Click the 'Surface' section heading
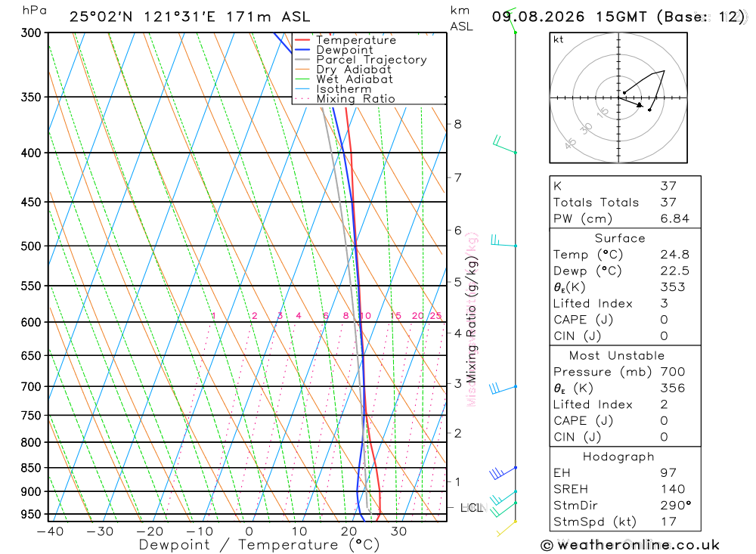The image size is (756, 554). pyautogui.click(x=620, y=238)
